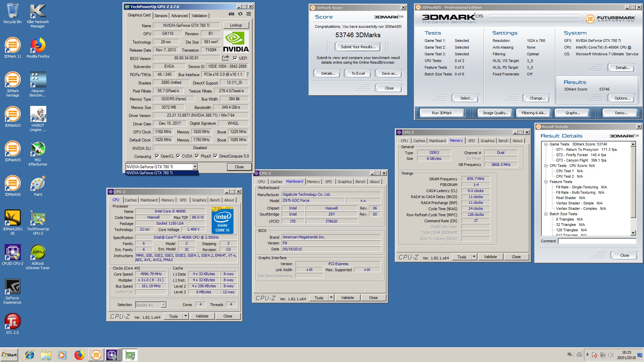Open Windows Explorer folder in taskbar
Screen dimensions: 644x362
pos(46,355)
